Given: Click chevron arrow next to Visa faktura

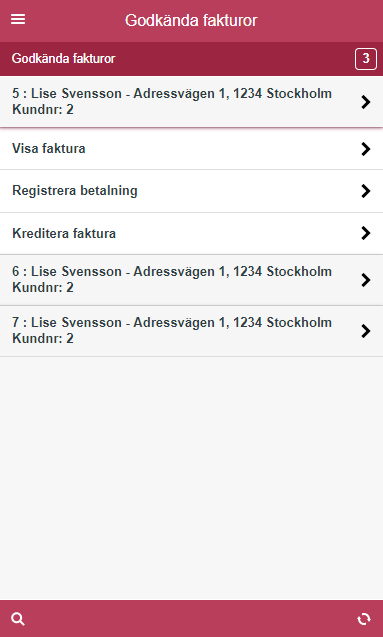Looking at the screenshot, I should pyautogui.click(x=366, y=149).
